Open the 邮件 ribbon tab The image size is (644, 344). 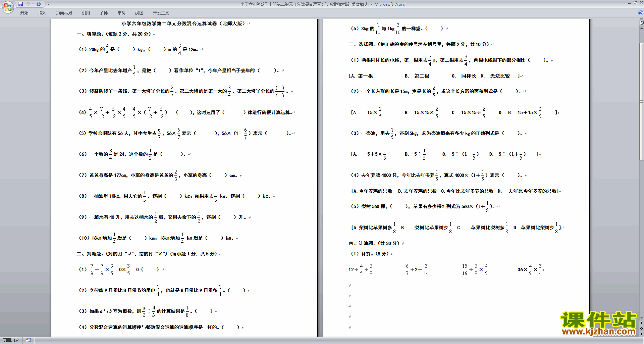[104, 13]
